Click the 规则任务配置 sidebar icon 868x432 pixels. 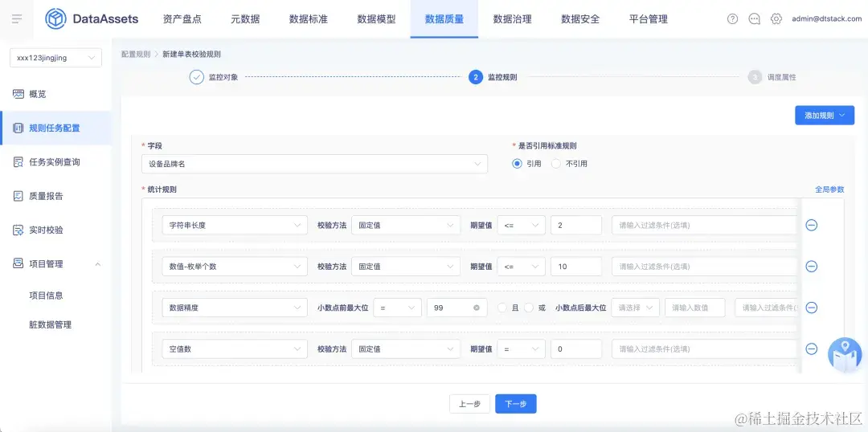click(x=18, y=128)
